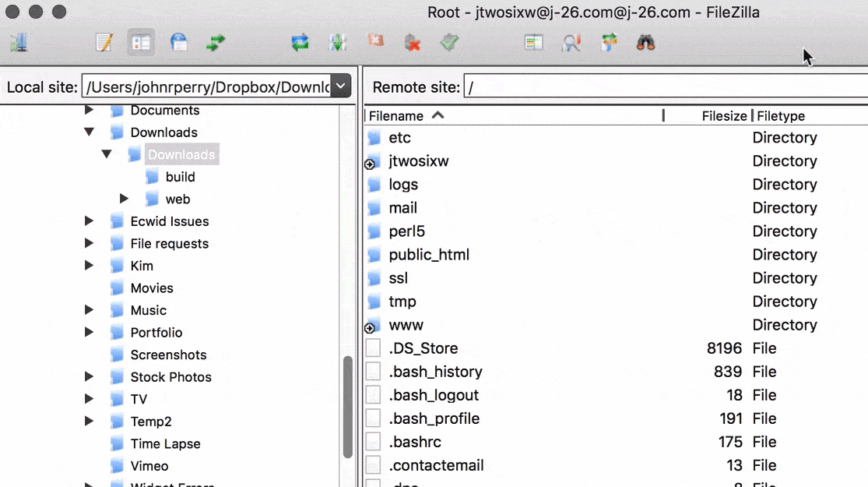Expand the Documents folder
This screenshot has width=868, height=487.
89,110
